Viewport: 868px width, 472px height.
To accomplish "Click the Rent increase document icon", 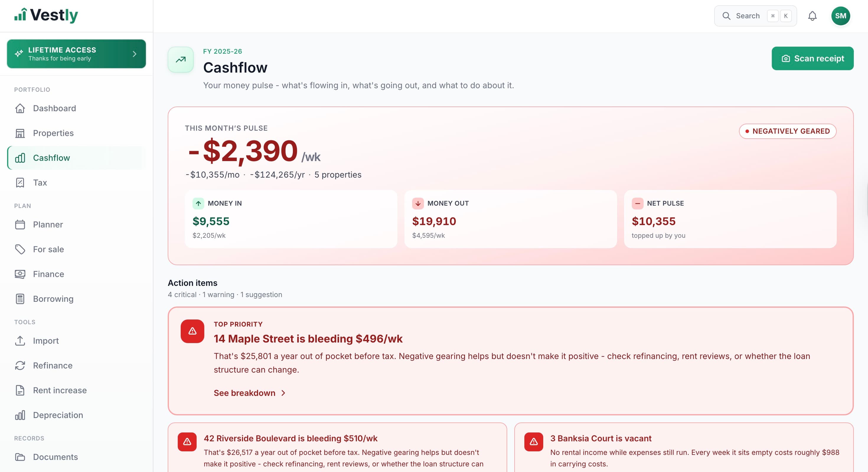I will (20, 391).
